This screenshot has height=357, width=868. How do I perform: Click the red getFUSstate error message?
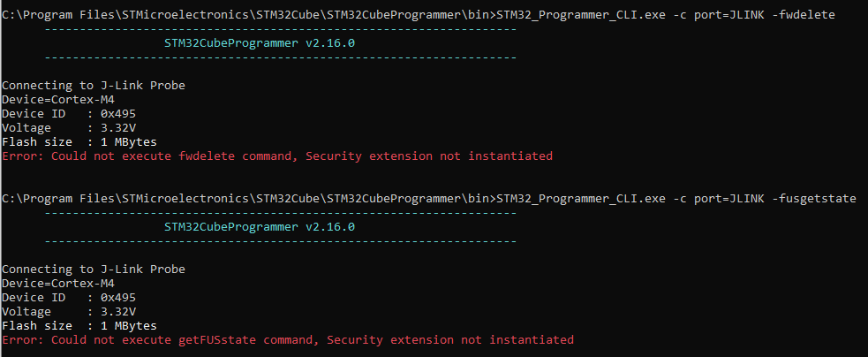click(x=287, y=340)
